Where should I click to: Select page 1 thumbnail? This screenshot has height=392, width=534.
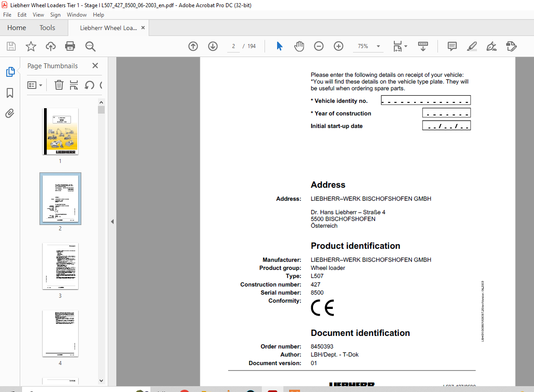tap(61, 132)
